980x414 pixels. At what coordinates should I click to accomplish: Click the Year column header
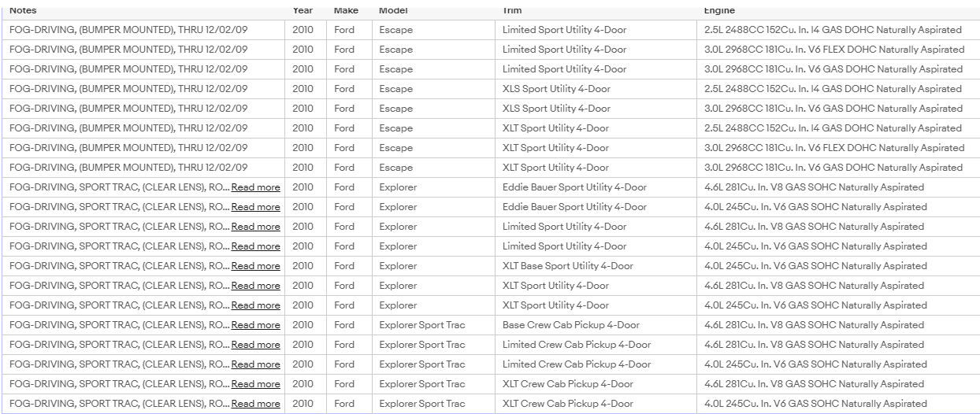pyautogui.click(x=303, y=11)
